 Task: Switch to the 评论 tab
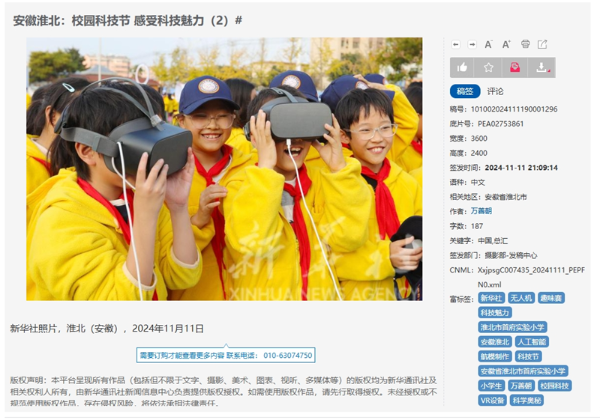(495, 91)
